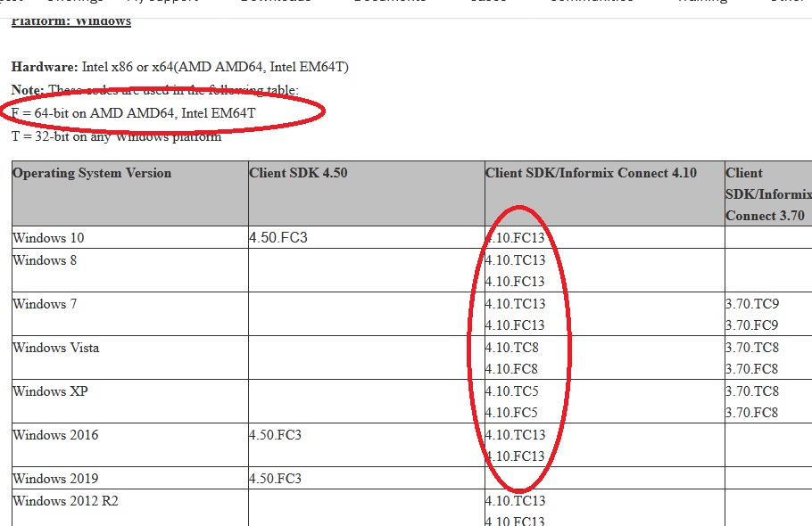Select 4.50.FC3 in the Windows 2019 row

pos(275,479)
